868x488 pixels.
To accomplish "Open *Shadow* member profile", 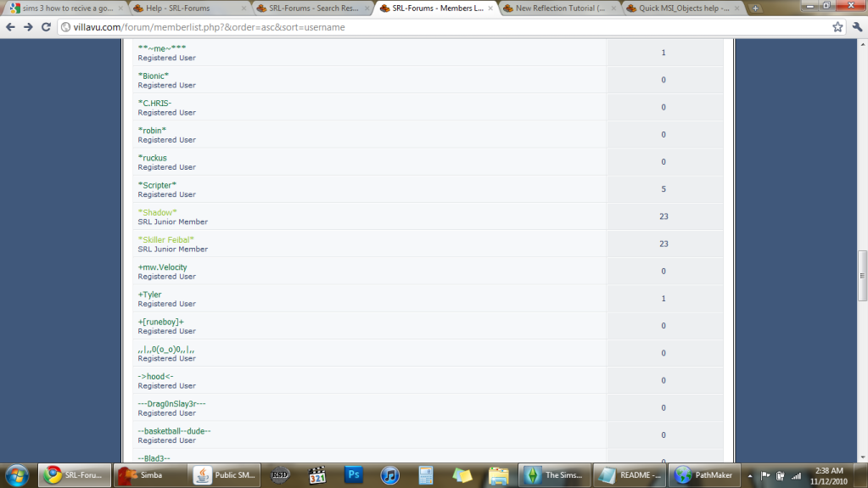I will coord(157,212).
